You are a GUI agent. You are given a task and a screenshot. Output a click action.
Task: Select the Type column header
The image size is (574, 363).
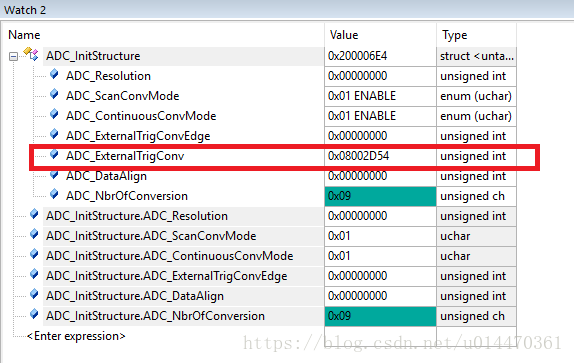point(455,35)
